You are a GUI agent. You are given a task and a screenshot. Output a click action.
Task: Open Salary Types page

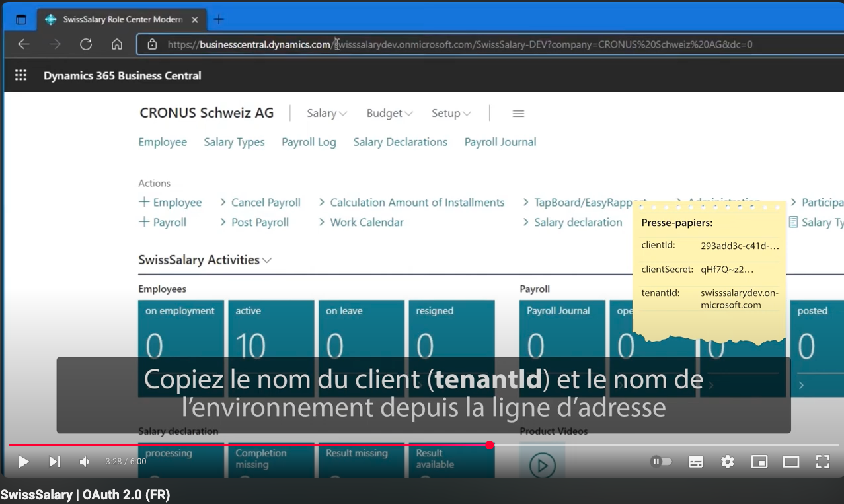coord(234,142)
